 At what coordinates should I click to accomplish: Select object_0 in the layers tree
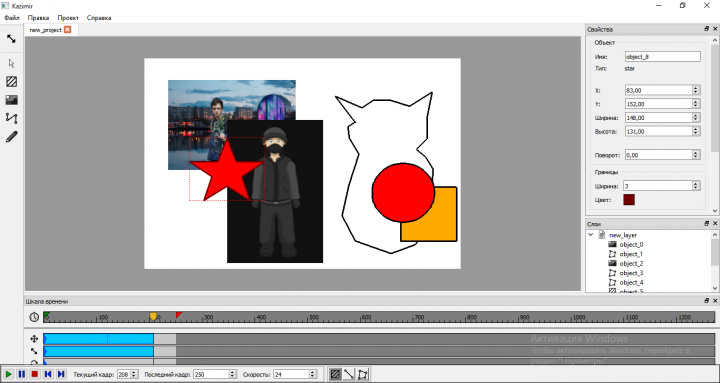[631, 244]
